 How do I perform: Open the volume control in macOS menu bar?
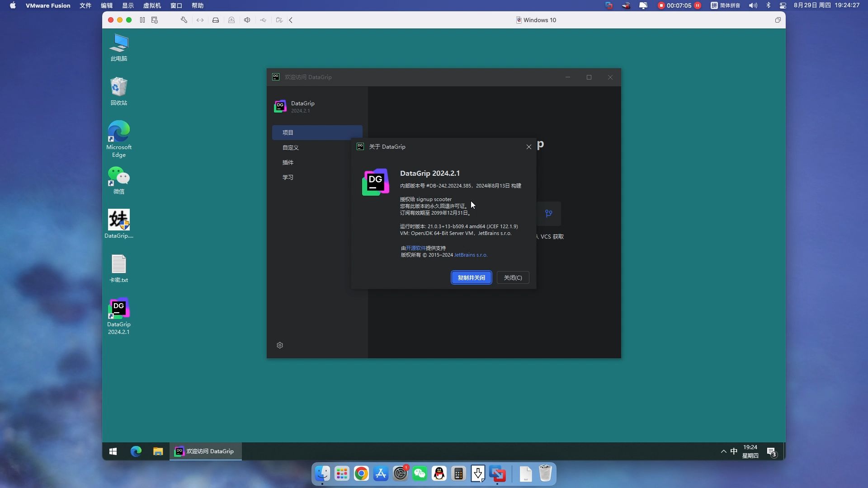[x=753, y=5]
